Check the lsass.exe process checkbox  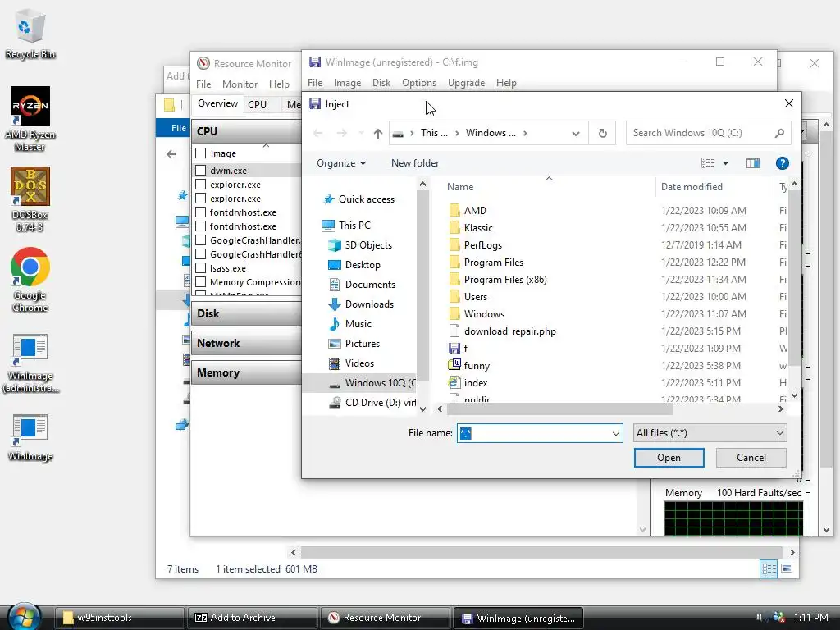click(200, 268)
